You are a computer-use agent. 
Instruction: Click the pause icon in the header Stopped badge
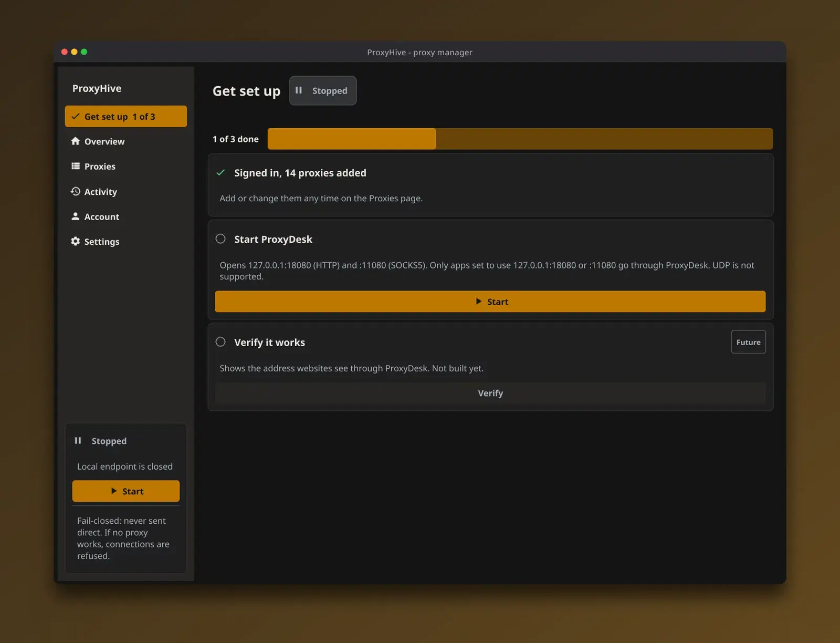[299, 90]
